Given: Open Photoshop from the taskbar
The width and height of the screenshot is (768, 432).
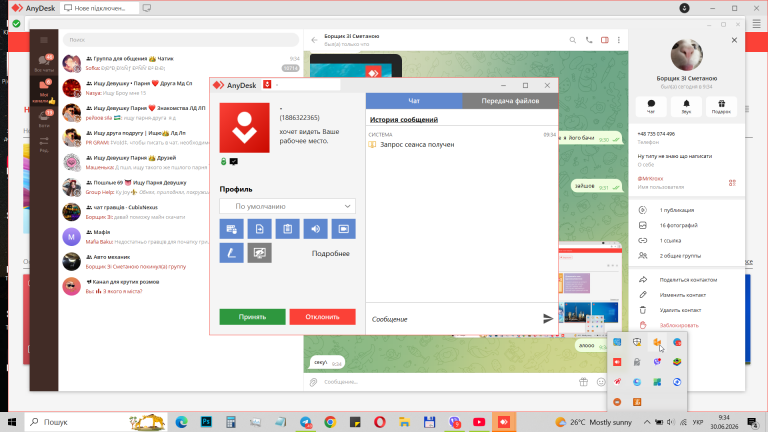Looking at the screenshot, I should click(206, 422).
